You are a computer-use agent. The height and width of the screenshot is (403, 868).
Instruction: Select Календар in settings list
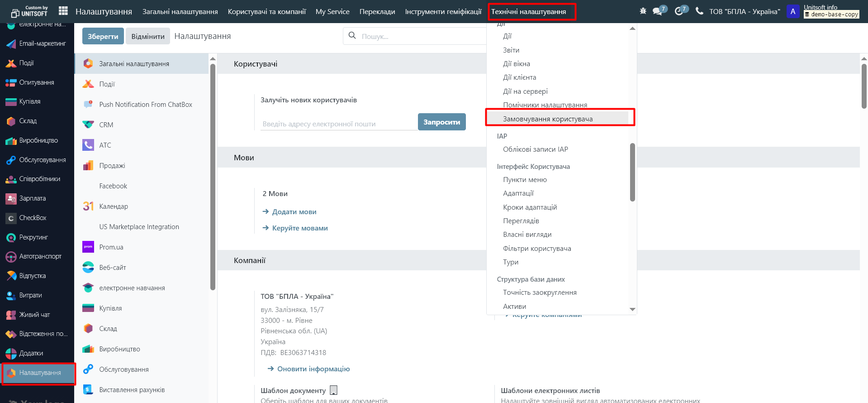114,206
